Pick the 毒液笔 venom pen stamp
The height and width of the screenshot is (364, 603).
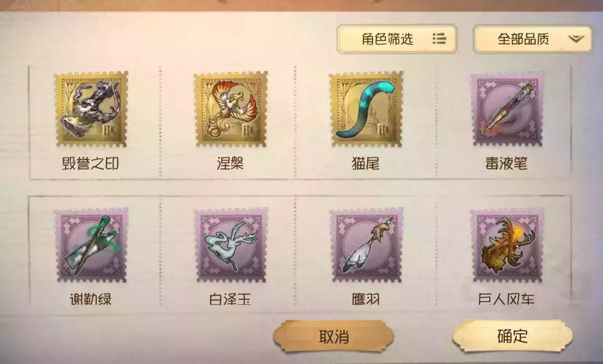coord(507,109)
